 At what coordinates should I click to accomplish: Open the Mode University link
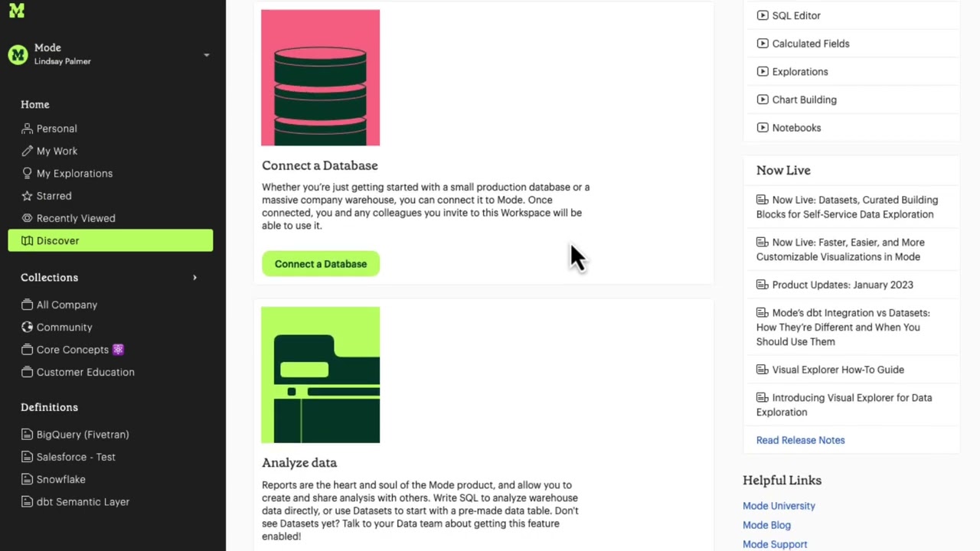779,506
